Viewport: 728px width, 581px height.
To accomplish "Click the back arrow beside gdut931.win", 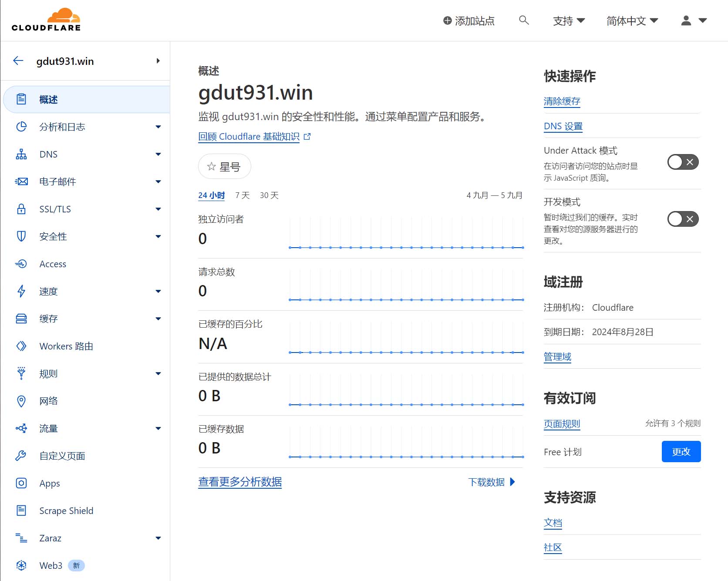I will point(18,61).
